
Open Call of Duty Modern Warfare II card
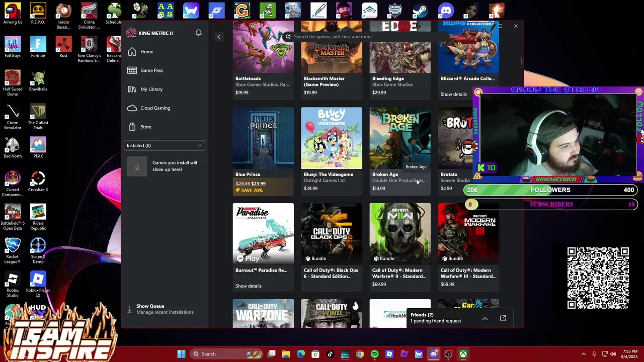[400, 246]
